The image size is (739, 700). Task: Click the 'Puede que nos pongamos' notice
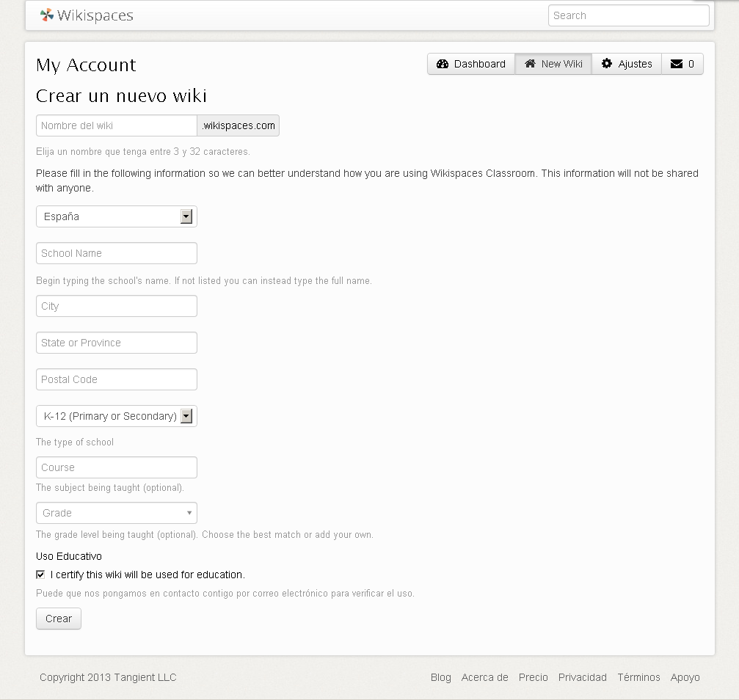225,594
